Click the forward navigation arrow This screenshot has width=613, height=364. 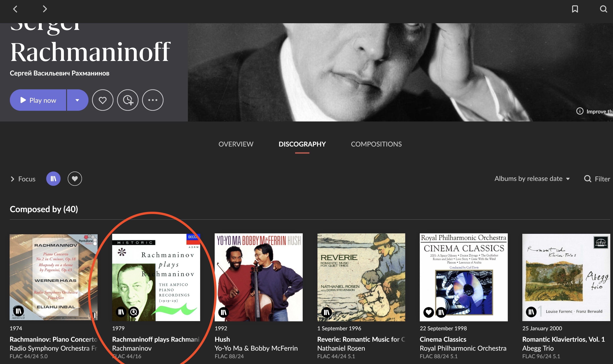(x=45, y=9)
